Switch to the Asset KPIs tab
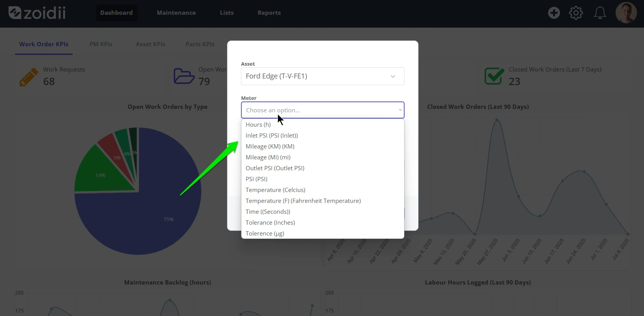 pos(150,44)
